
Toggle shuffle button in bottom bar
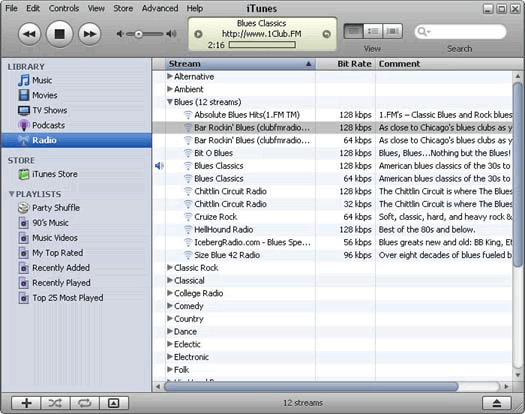click(55, 403)
